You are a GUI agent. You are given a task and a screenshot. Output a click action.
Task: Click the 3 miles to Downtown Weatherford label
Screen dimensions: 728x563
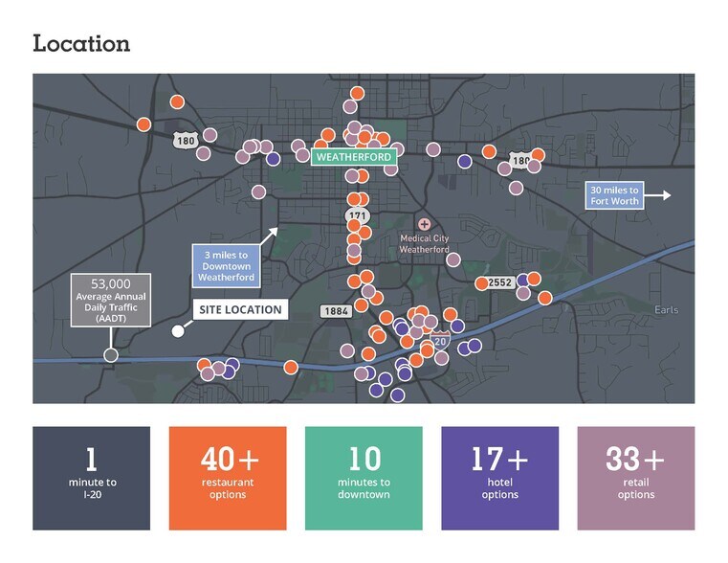pyautogui.click(x=226, y=266)
